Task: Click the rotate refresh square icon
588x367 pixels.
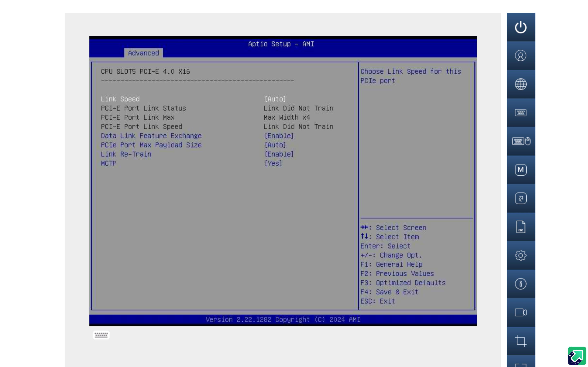Action: pos(520,198)
